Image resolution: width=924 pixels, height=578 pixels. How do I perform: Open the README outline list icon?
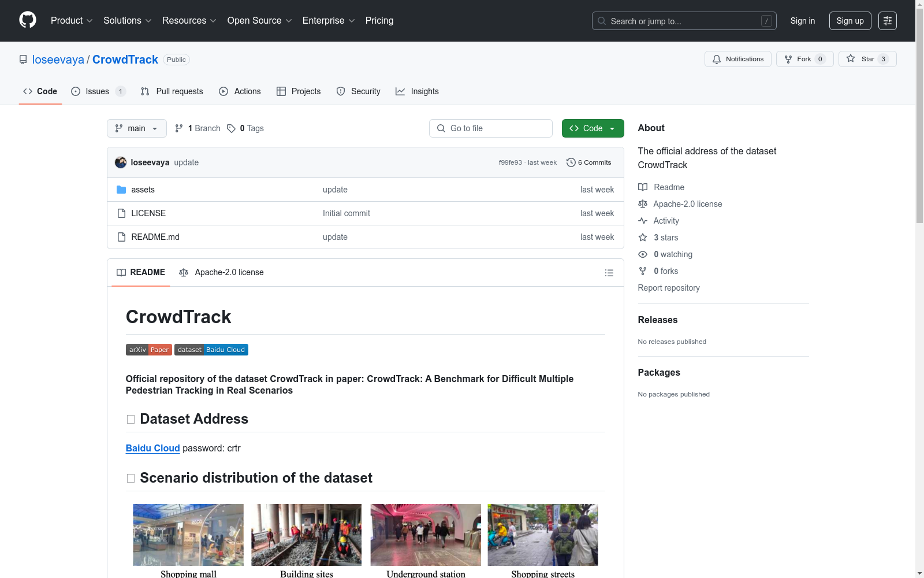point(609,273)
